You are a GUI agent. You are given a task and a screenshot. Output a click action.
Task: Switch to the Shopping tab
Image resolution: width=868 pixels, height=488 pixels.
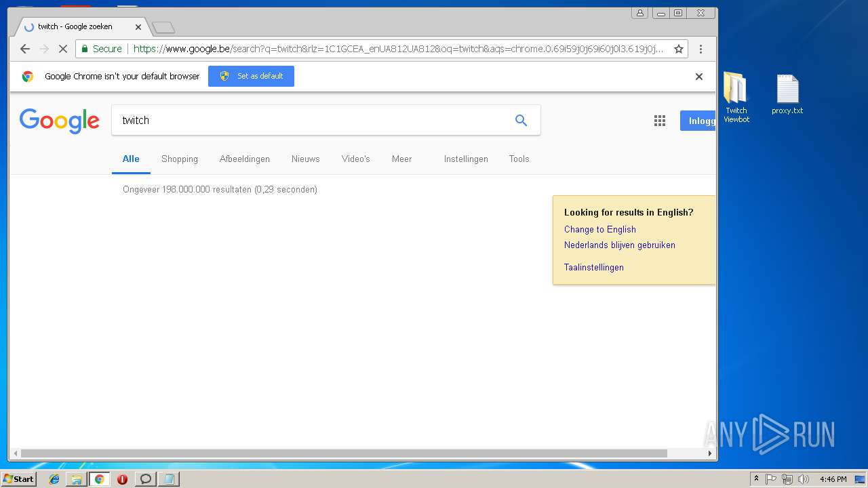[x=180, y=159]
